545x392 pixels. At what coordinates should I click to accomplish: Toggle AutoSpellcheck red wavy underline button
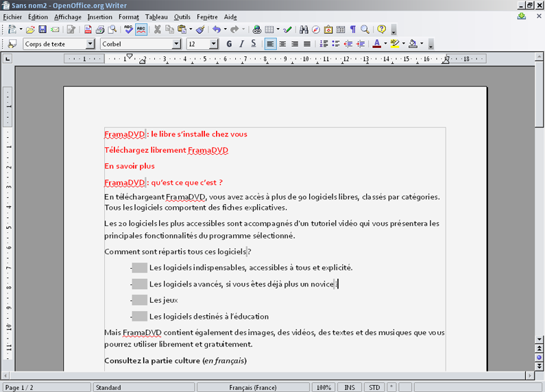[x=141, y=29]
